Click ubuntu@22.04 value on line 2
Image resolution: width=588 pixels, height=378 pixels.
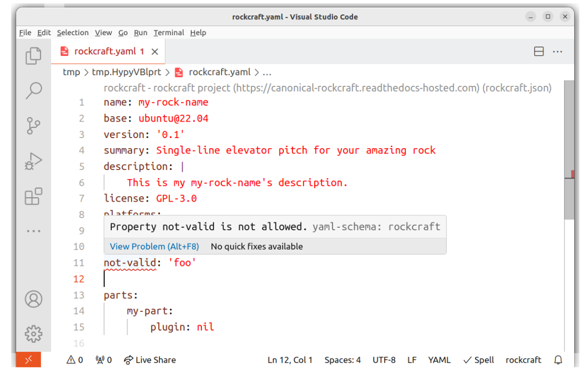(173, 118)
